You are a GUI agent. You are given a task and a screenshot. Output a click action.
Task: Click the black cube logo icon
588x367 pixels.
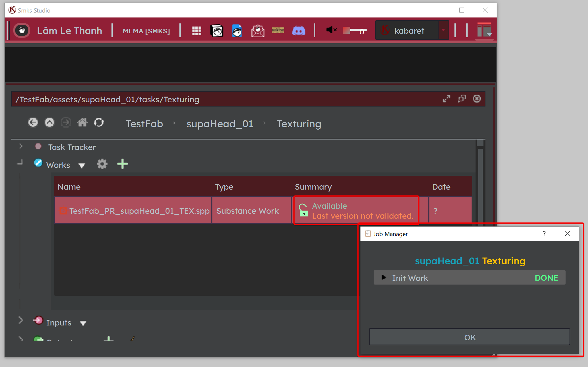pos(217,31)
